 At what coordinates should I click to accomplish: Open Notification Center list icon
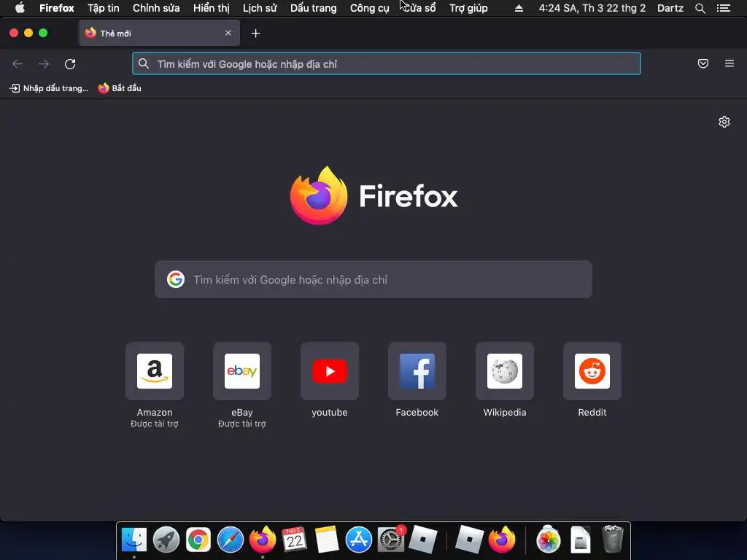coord(724,8)
